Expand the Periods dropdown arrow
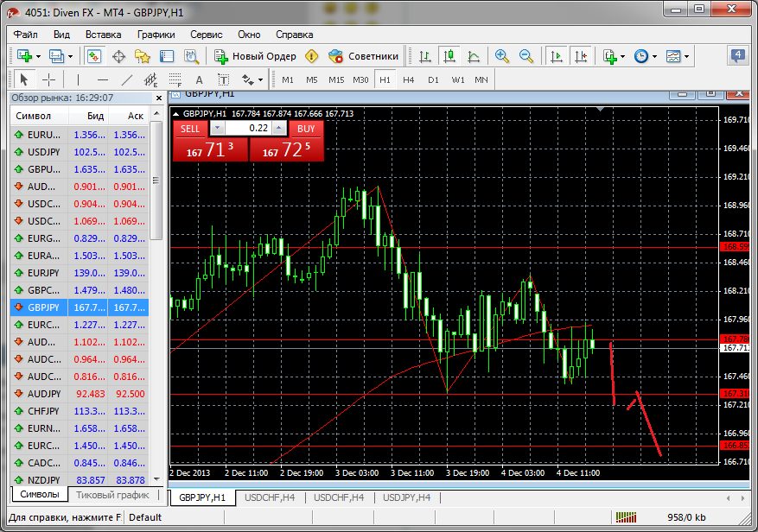This screenshot has width=758, height=532. point(654,56)
